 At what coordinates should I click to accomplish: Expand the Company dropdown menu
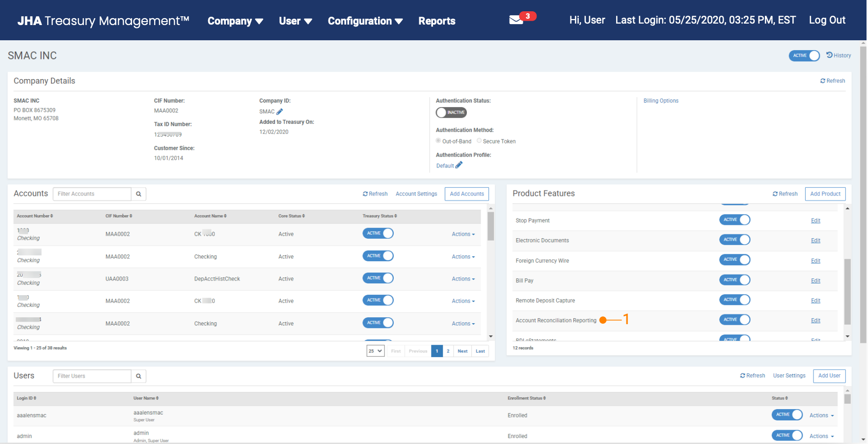(235, 21)
